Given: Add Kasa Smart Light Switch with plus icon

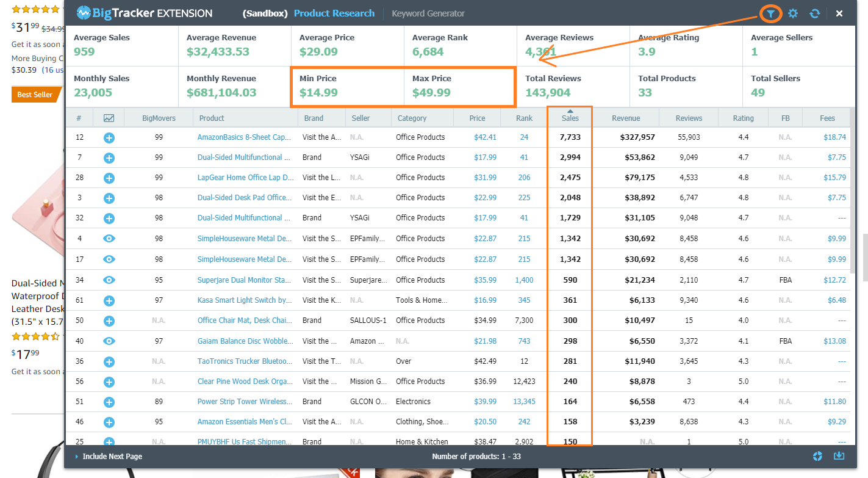Looking at the screenshot, I should pyautogui.click(x=109, y=300).
